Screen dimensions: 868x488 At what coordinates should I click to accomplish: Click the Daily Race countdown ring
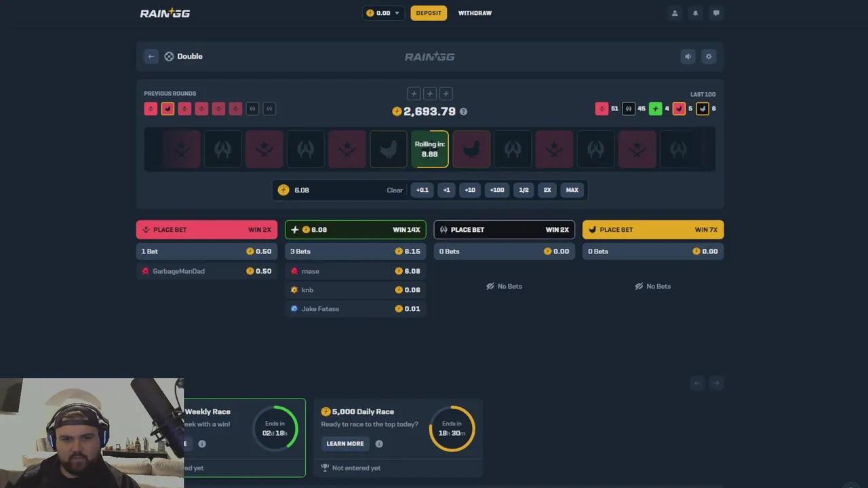click(452, 428)
